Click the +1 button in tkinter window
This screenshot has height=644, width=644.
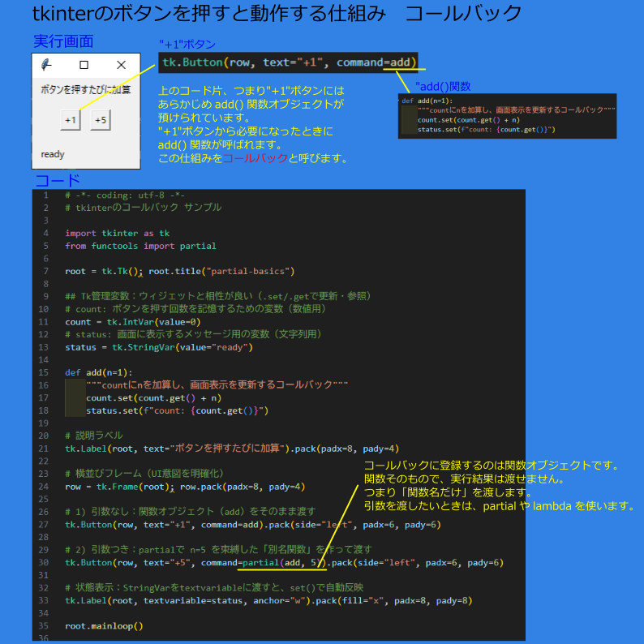(71, 120)
